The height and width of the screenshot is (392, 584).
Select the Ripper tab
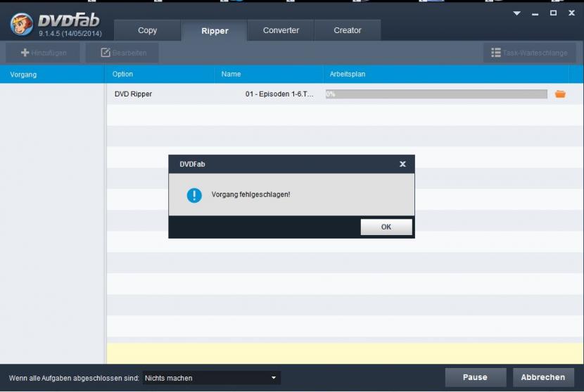pyautogui.click(x=215, y=30)
